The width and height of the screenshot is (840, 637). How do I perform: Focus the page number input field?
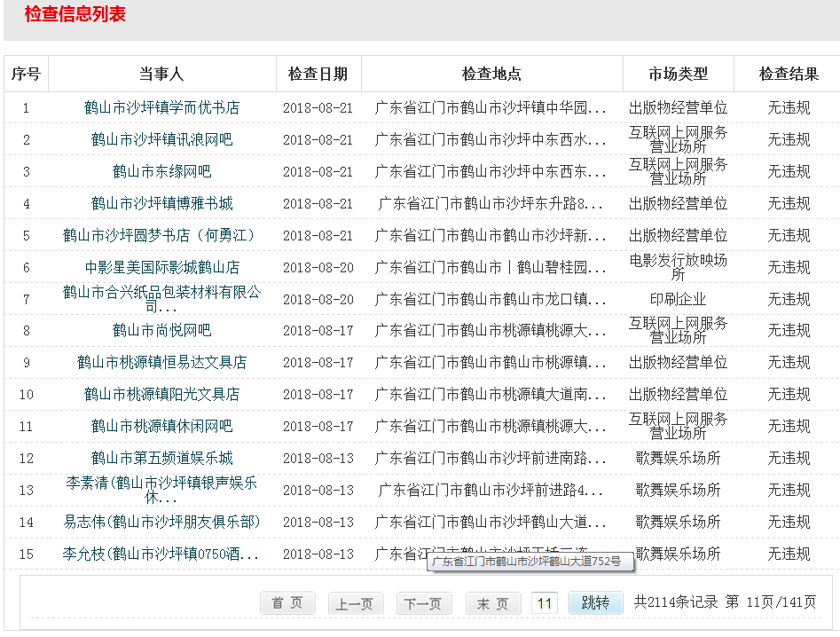click(x=545, y=603)
